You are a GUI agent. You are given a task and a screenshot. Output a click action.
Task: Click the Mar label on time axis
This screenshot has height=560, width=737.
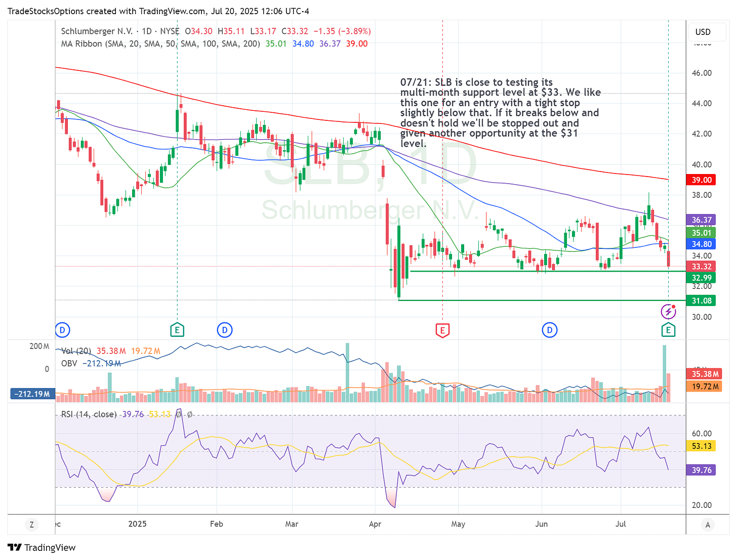(292, 524)
